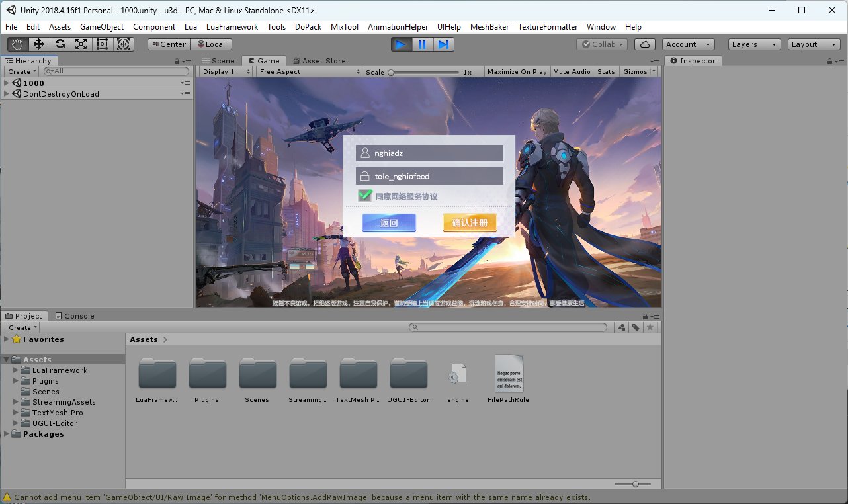Click the Step frame button
The height and width of the screenshot is (504, 848).
(443, 44)
